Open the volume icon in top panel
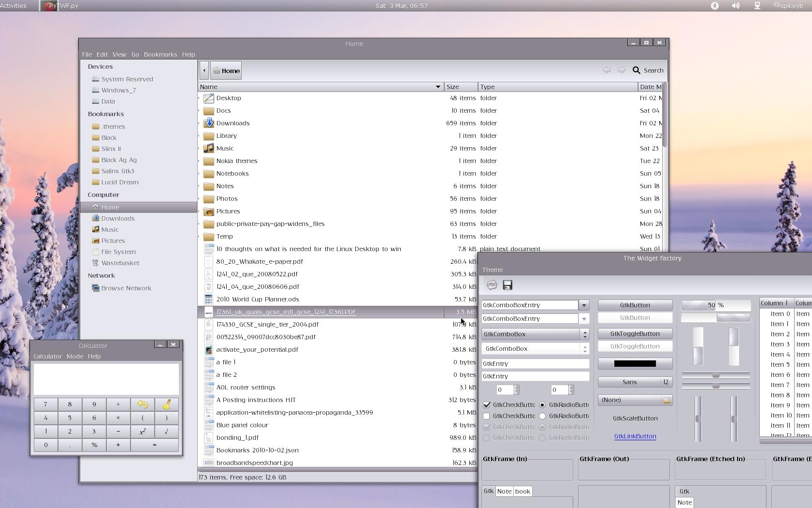 click(736, 6)
